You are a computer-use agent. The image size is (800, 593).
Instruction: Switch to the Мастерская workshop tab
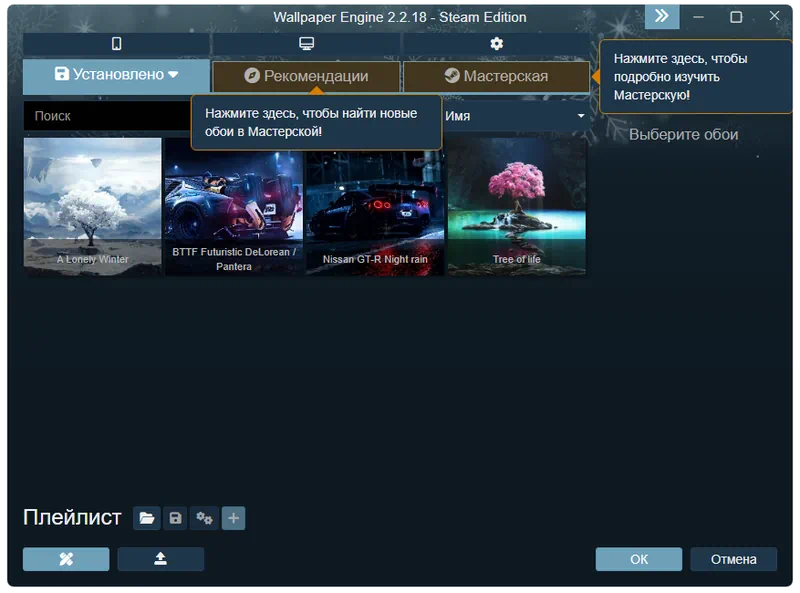pyautogui.click(x=496, y=77)
